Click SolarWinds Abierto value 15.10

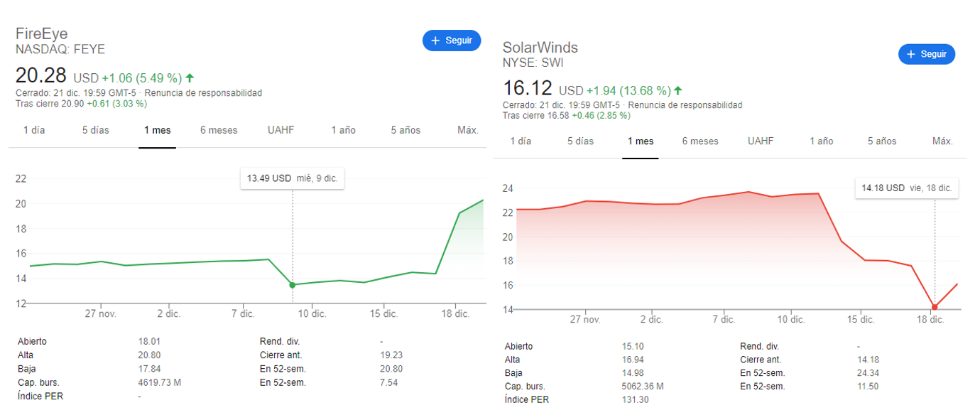click(x=633, y=347)
